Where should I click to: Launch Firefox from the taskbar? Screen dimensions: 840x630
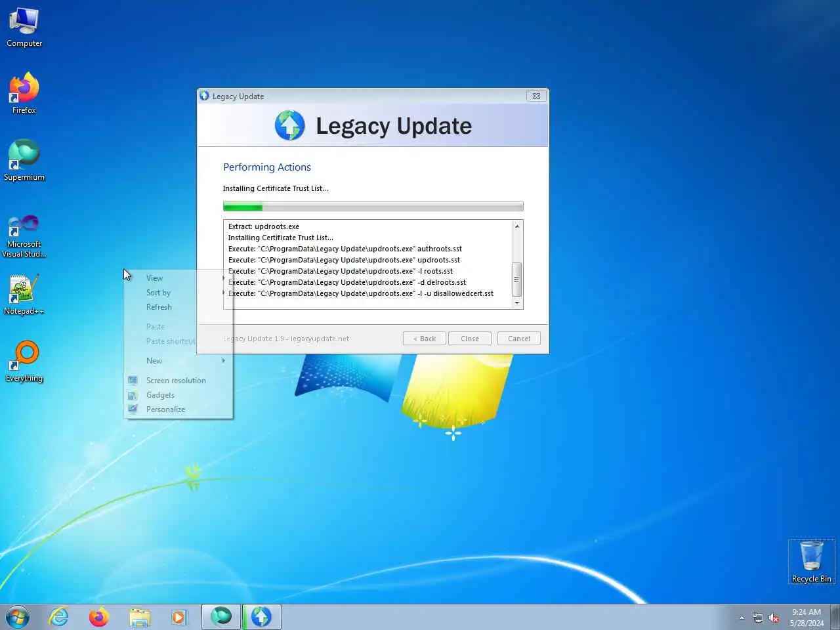[x=99, y=617]
